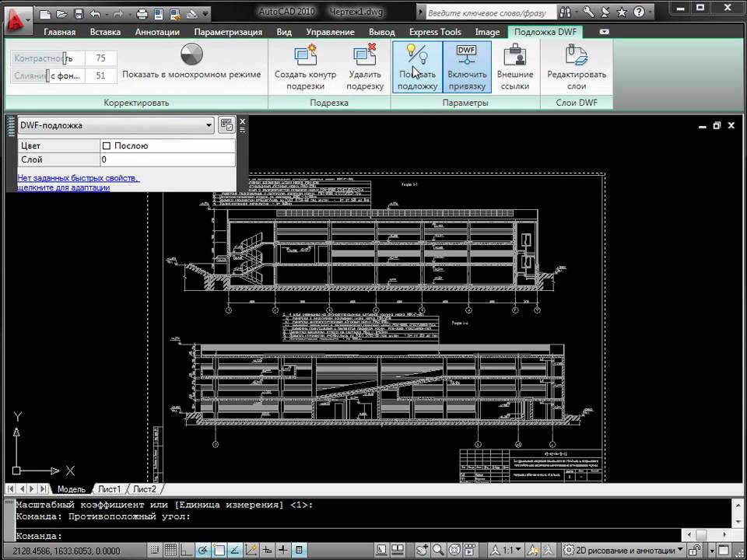The image size is (747, 560).
Task: Click the Plot printer icon
Action: pos(142,14)
